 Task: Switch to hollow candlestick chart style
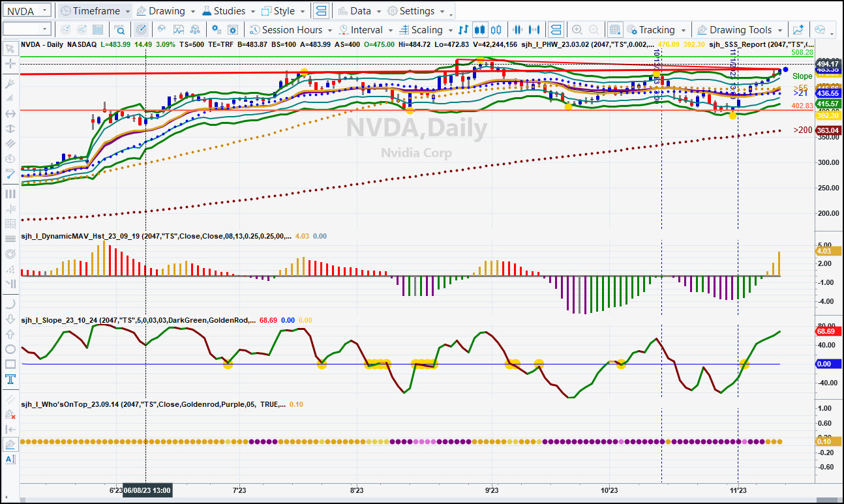[496, 30]
